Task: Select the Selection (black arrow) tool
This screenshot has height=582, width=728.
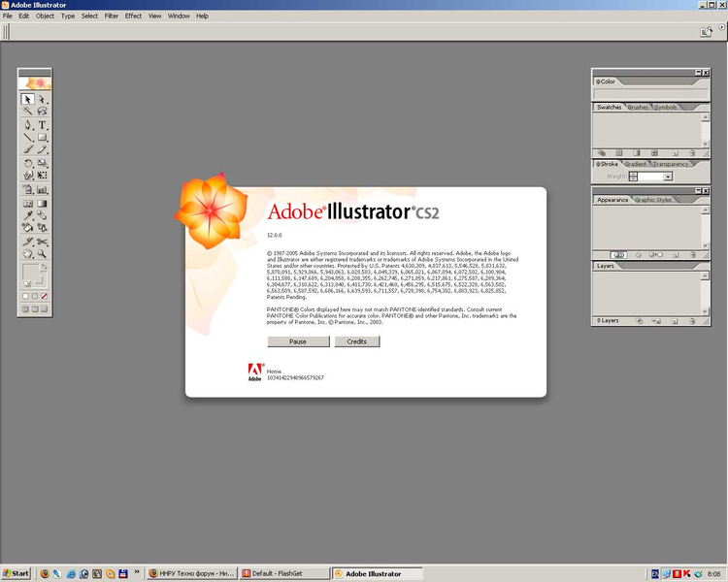Action: coord(27,99)
